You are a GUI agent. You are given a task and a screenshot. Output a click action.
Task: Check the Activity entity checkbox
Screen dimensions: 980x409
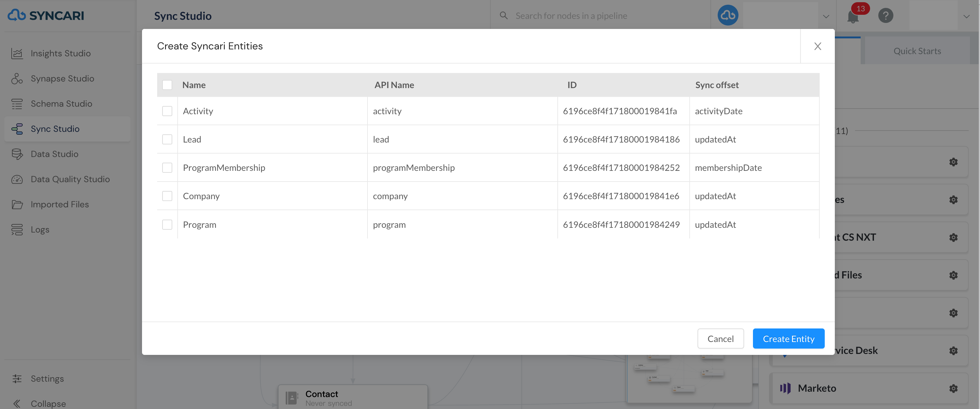coord(167,111)
